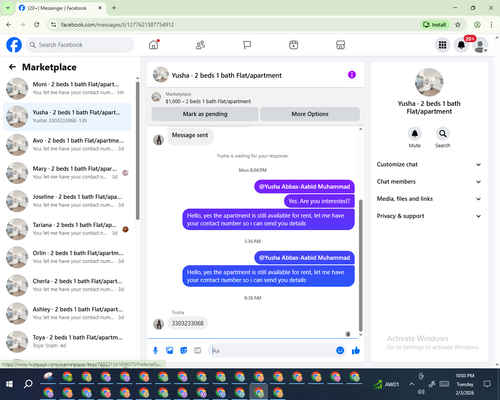This screenshot has height=400, width=500.
Task: Open the Mary conversation
Action: (67, 173)
